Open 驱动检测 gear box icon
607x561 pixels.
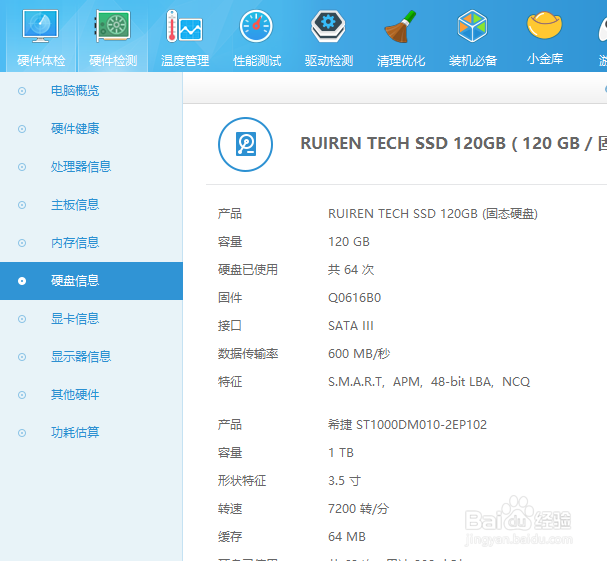[x=328, y=26]
